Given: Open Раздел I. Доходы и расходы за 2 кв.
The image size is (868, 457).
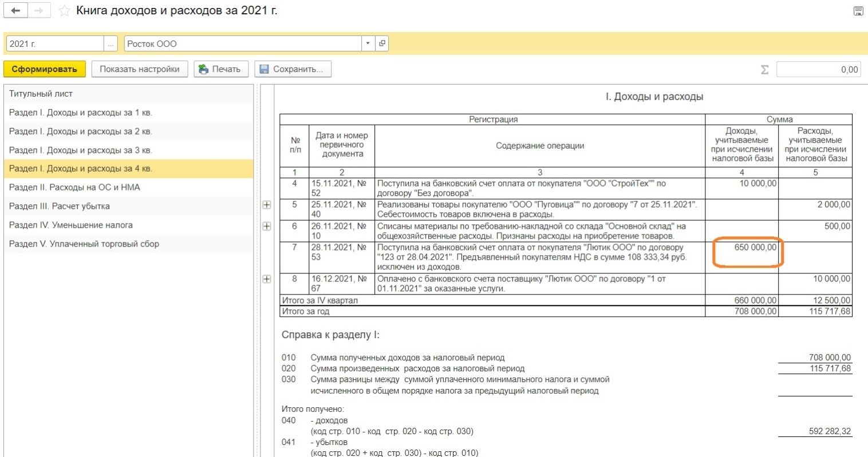Looking at the screenshot, I should 129,132.
